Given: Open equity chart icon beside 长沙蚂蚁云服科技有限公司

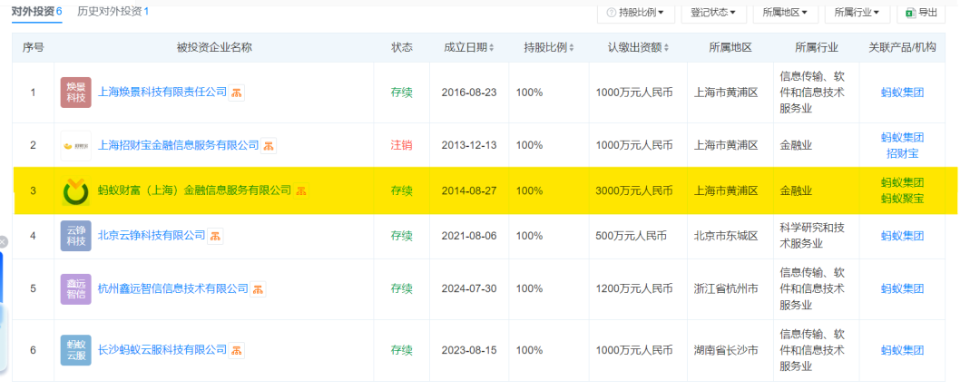Looking at the screenshot, I should (x=237, y=350).
